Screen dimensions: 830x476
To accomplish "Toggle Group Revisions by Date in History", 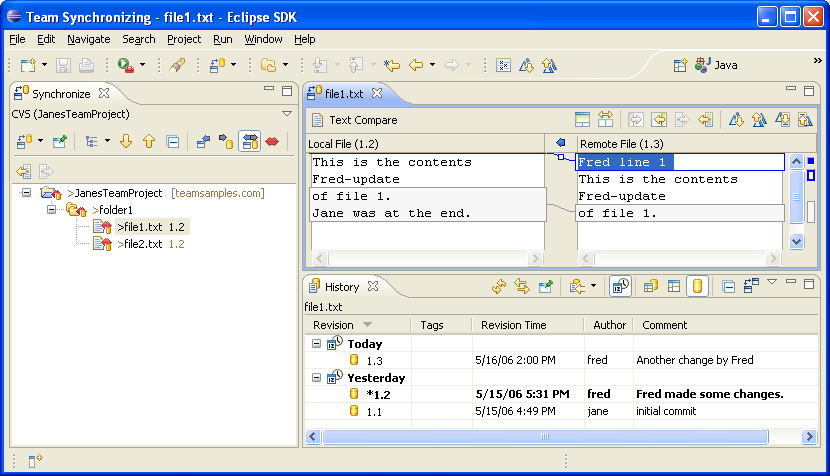I will click(x=620, y=286).
